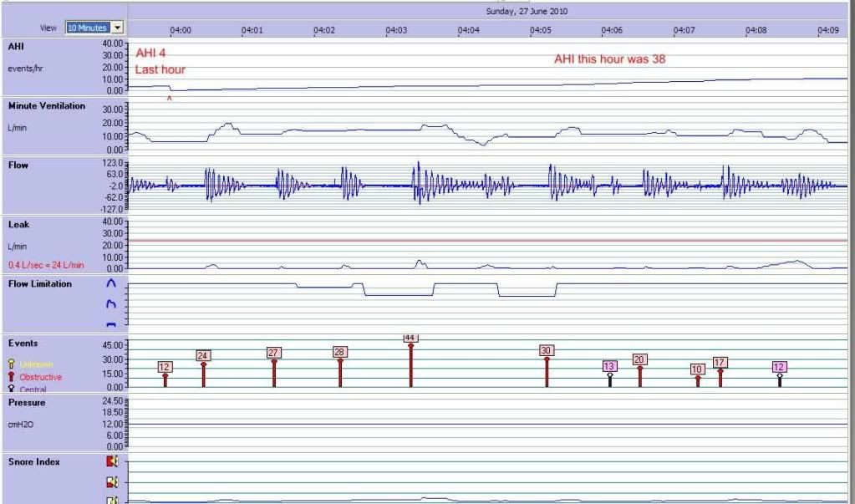Screen dimensions: 855x504
Task: Click the 45.00 value on Events axis
Action: click(114, 345)
